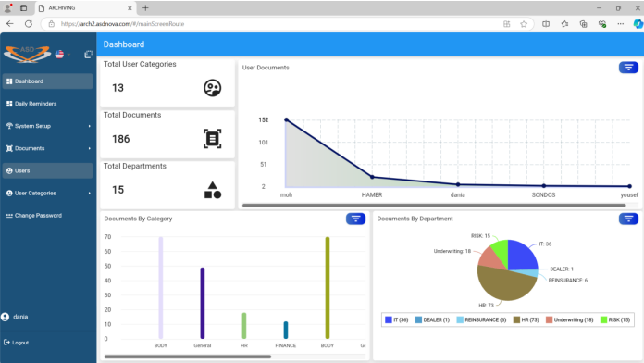
Task: Click the Logout link
Action: [17, 343]
